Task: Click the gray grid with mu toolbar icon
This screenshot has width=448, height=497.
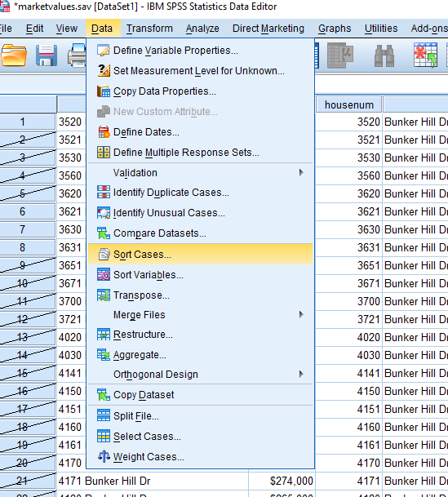Action: pos(340,55)
